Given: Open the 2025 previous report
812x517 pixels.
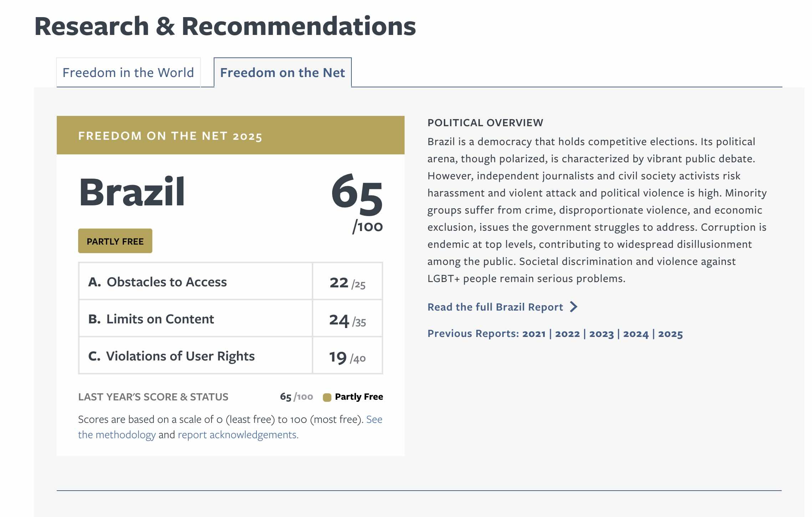Looking at the screenshot, I should click(670, 334).
